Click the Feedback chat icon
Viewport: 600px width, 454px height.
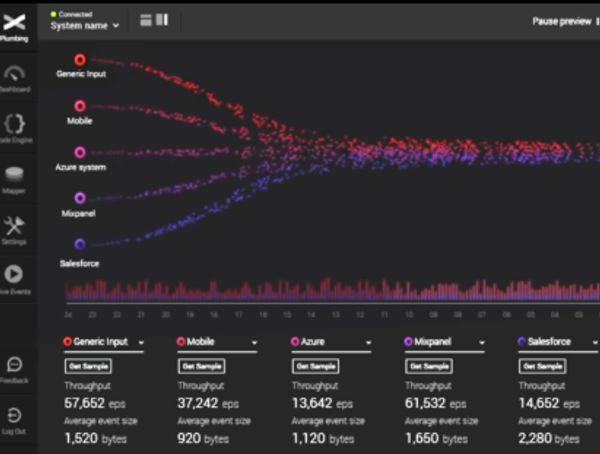click(x=15, y=365)
